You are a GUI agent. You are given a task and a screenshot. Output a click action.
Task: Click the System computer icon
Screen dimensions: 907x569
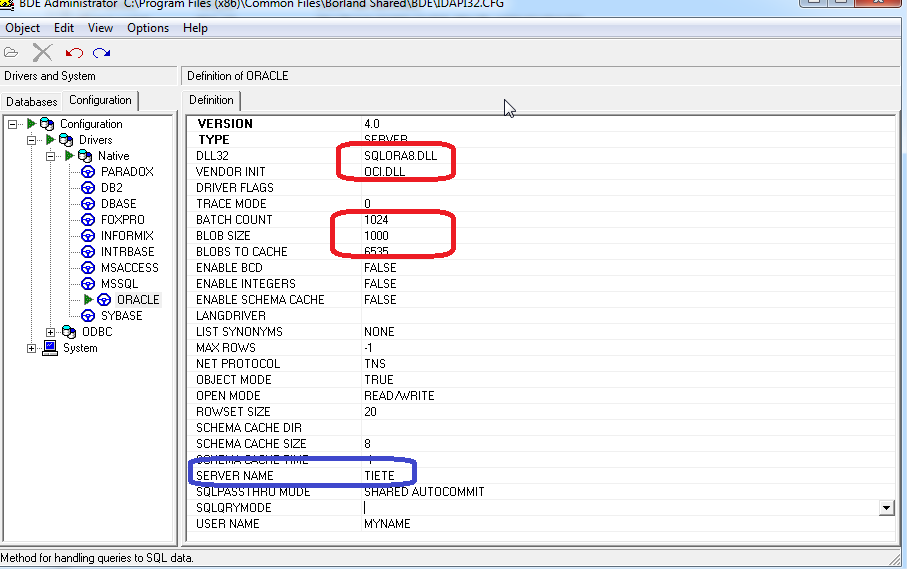click(50, 348)
